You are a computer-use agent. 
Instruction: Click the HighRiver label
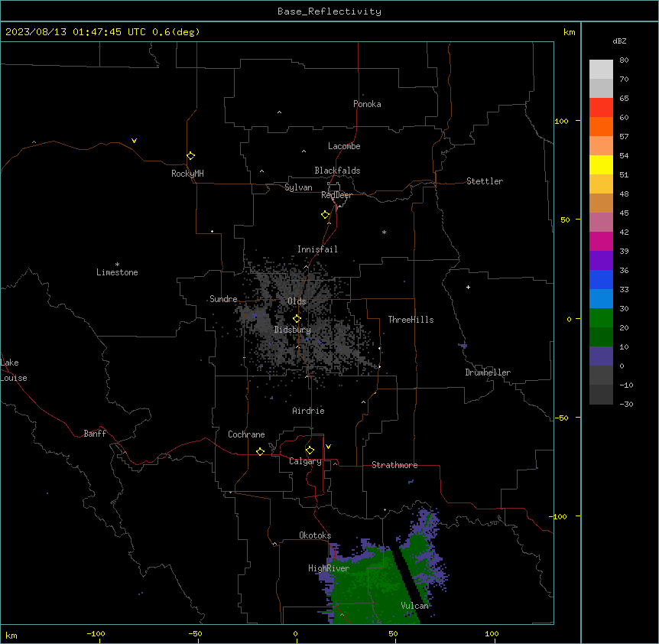click(329, 568)
